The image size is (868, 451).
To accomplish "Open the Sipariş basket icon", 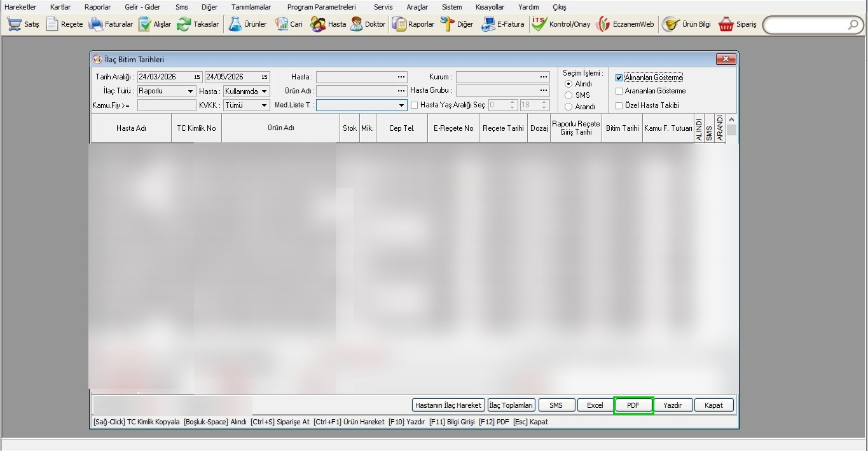I will [x=726, y=24].
